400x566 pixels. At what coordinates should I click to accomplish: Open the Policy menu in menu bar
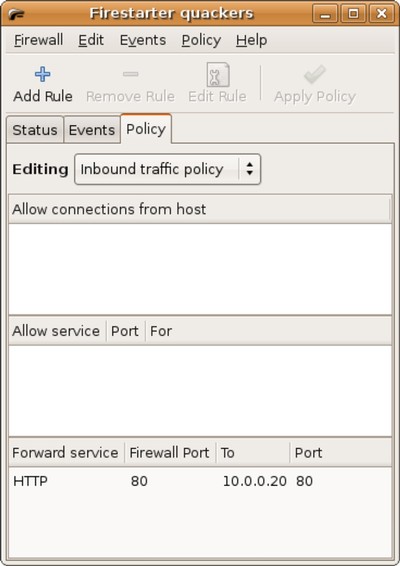point(201,40)
